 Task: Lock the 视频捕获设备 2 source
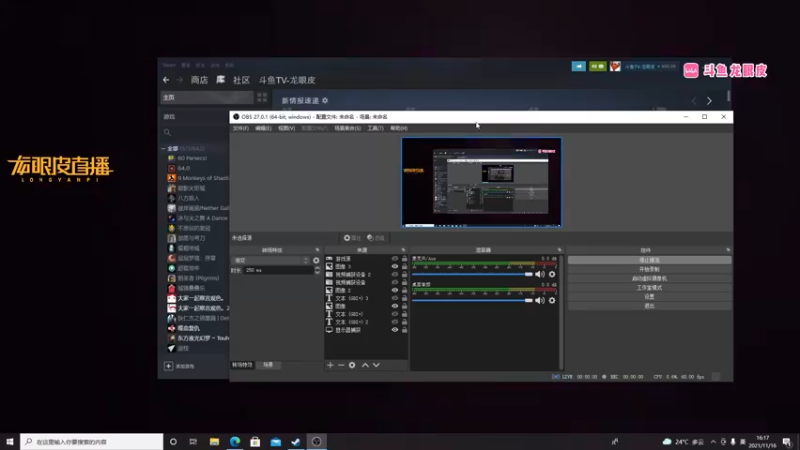tap(404, 274)
